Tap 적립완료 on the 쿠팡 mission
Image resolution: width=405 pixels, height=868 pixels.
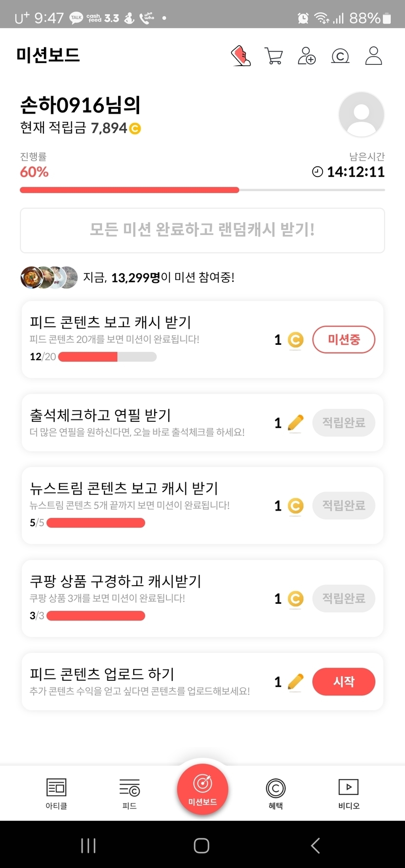coord(344,598)
